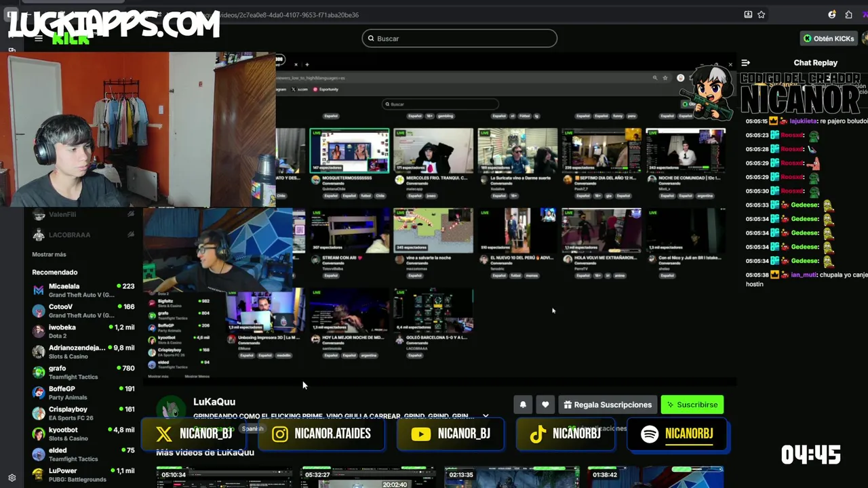Viewport: 868px width, 488px height.
Task: Open the browser extensions puzzle icon
Action: [x=848, y=14]
